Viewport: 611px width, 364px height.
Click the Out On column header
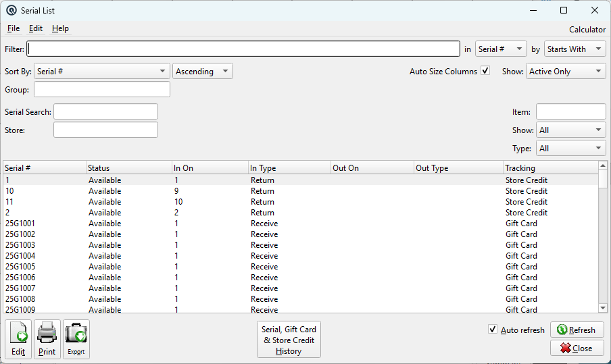pyautogui.click(x=372, y=167)
